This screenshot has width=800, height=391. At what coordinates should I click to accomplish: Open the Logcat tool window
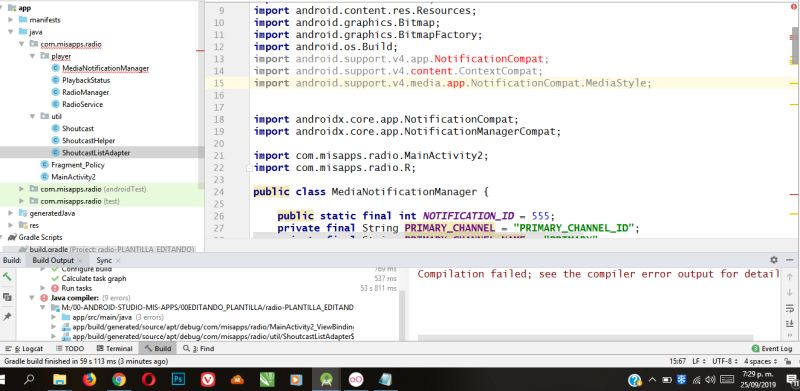pyautogui.click(x=24, y=349)
